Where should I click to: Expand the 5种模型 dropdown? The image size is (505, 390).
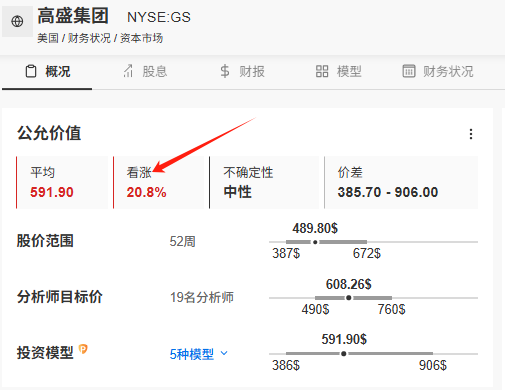199,354
